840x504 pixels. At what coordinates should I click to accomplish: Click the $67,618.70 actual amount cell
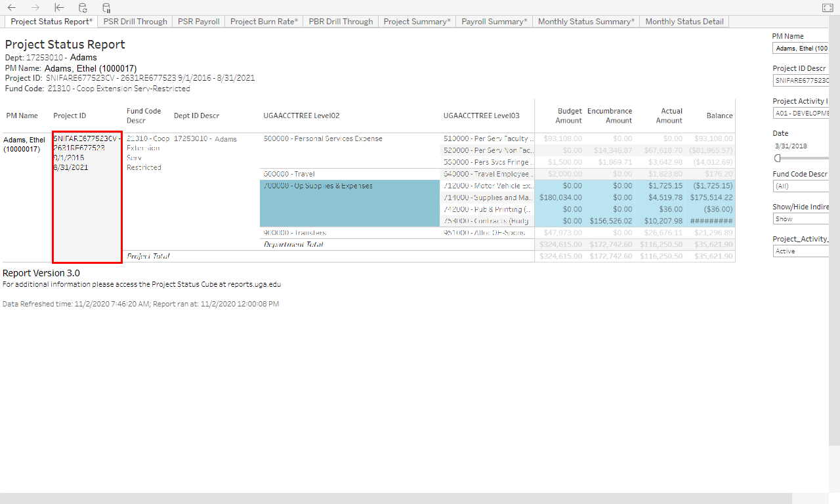(x=663, y=151)
